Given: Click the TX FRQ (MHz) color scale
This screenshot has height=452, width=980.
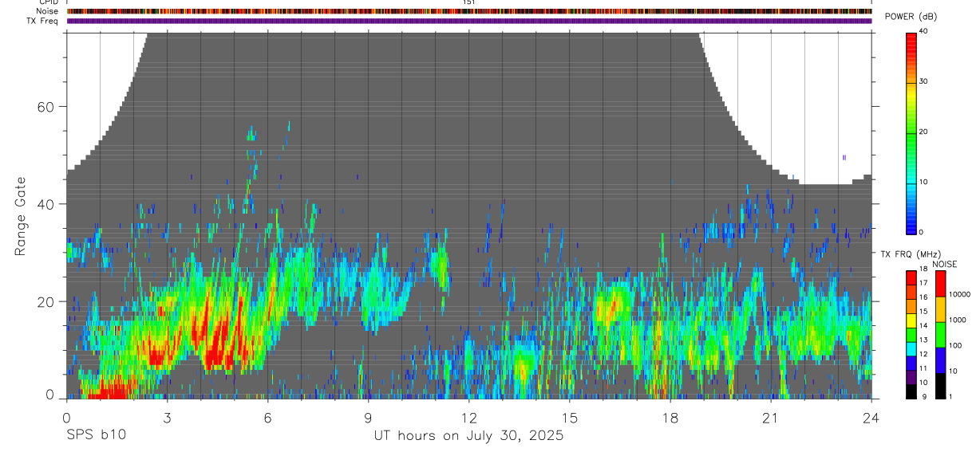Looking at the screenshot, I should 911,335.
